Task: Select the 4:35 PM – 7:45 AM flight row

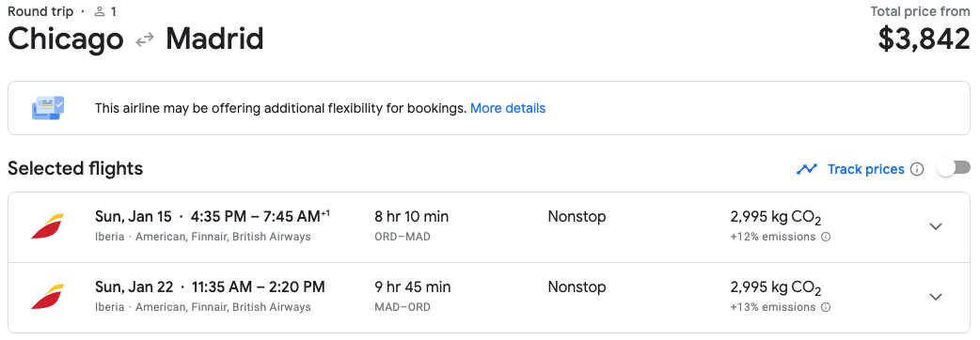Action: click(x=489, y=227)
